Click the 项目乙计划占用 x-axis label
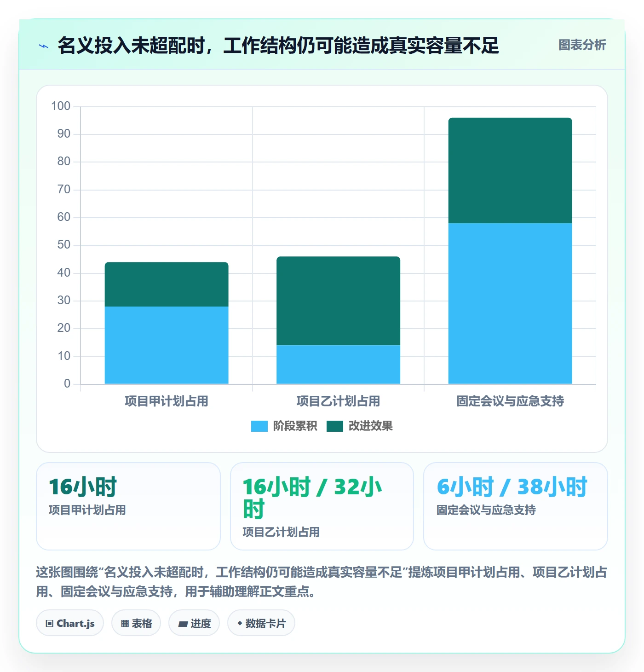The height and width of the screenshot is (672, 644). [x=338, y=401]
